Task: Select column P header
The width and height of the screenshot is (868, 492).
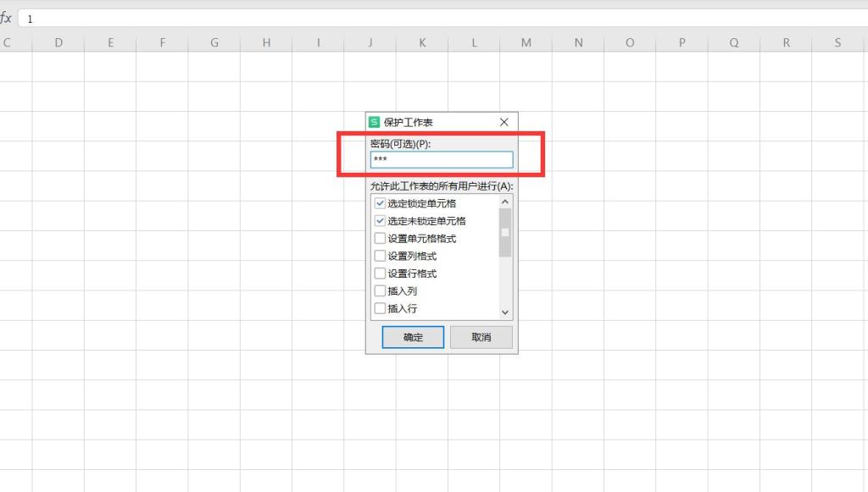Action: (682, 42)
